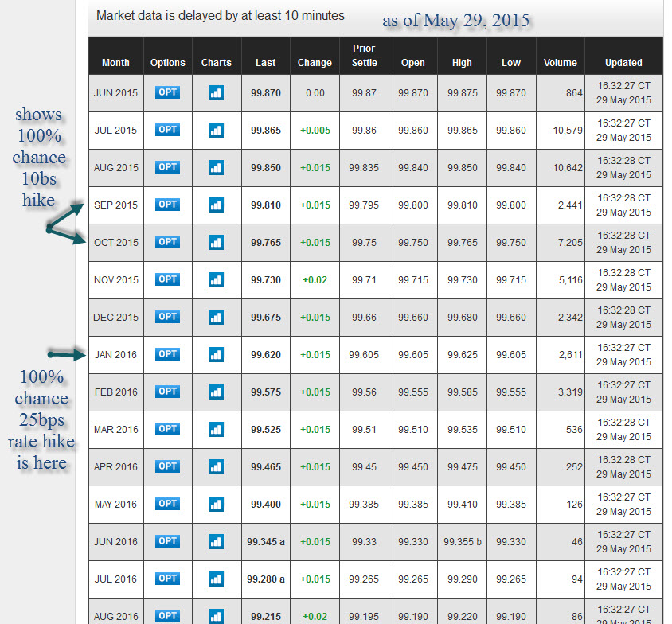This screenshot has width=672, height=624.
Task: Open the AUG 2015 chart icon
Action: [x=217, y=168]
